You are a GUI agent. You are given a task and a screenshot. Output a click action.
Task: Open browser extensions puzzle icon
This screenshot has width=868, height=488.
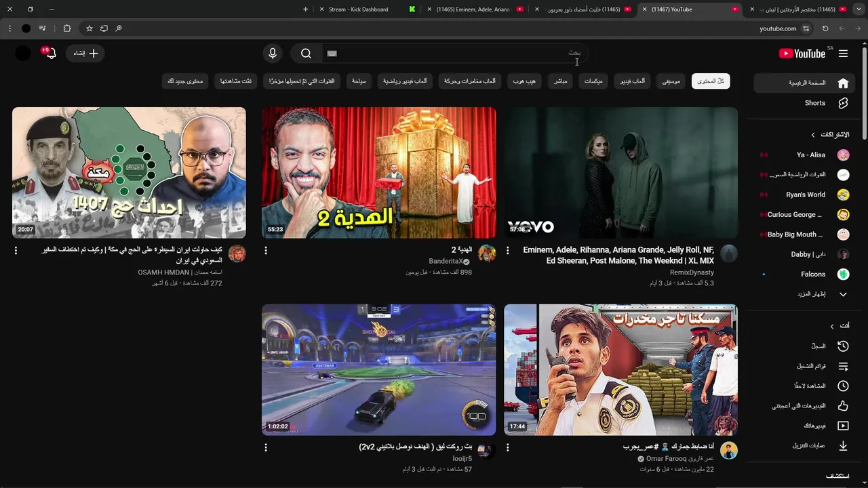[x=66, y=28]
